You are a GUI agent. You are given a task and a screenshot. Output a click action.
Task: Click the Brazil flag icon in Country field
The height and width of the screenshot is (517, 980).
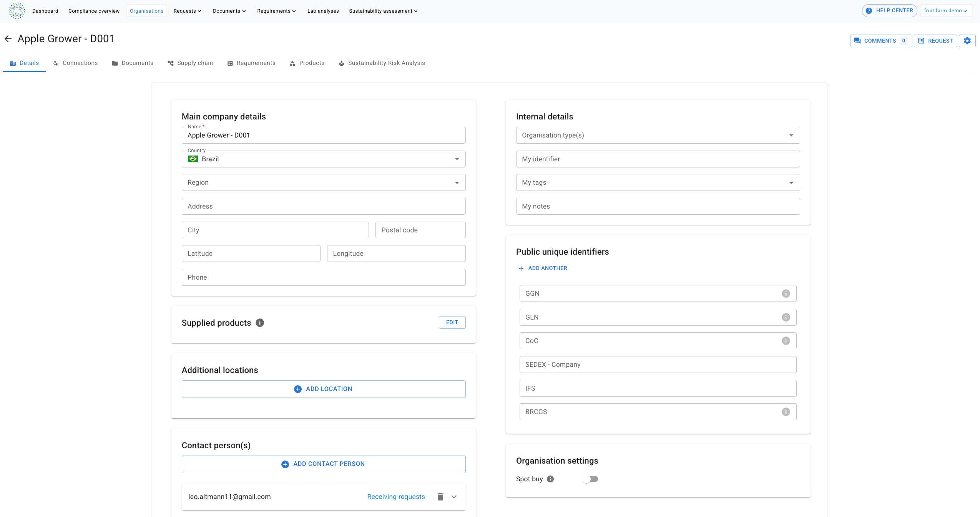point(193,159)
